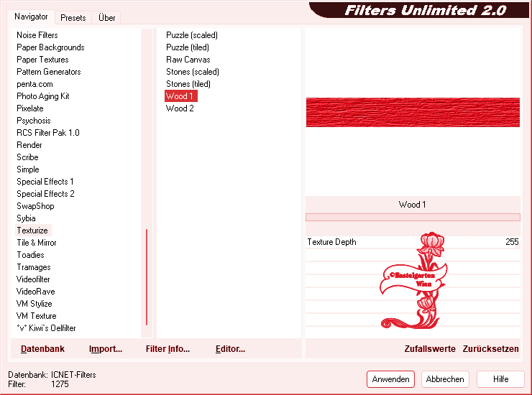532x395 pixels.
Task: Open the Über tab
Action: (x=106, y=18)
